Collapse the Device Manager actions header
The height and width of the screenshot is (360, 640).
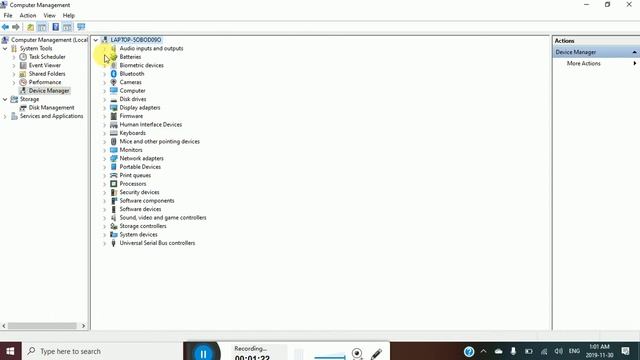click(634, 52)
